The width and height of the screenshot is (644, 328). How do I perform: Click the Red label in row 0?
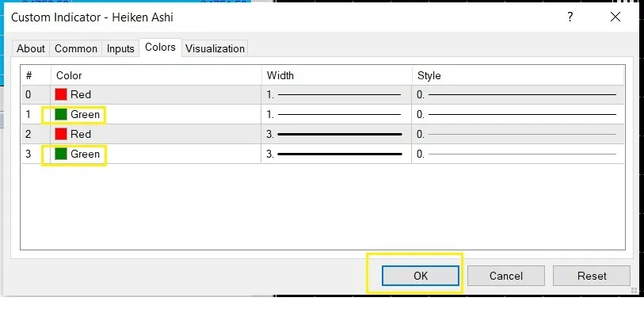click(x=81, y=94)
